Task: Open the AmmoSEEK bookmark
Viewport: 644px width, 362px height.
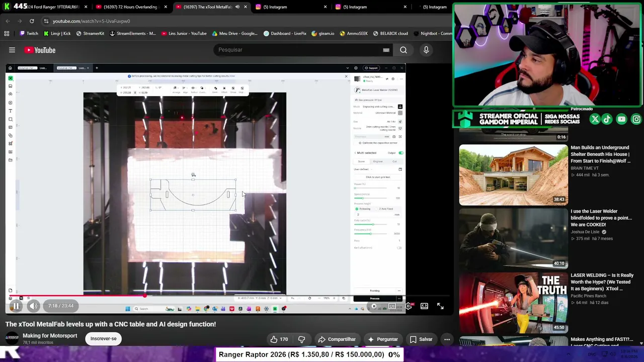Action: coord(354,34)
